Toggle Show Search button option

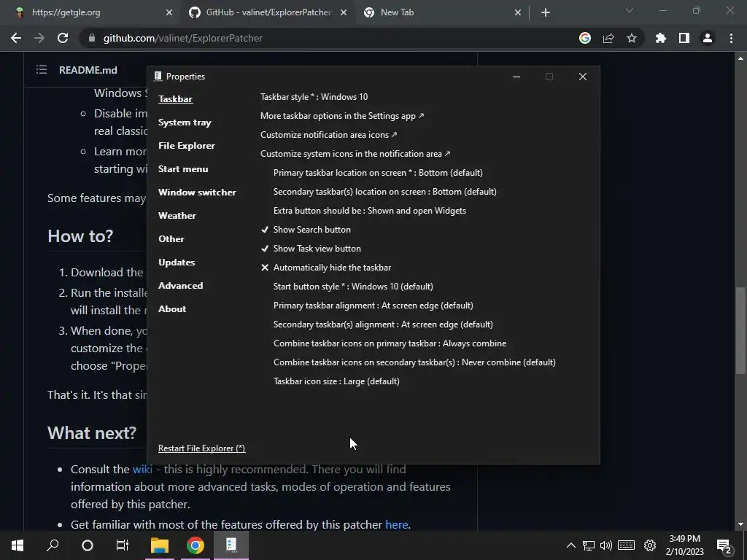click(x=306, y=230)
